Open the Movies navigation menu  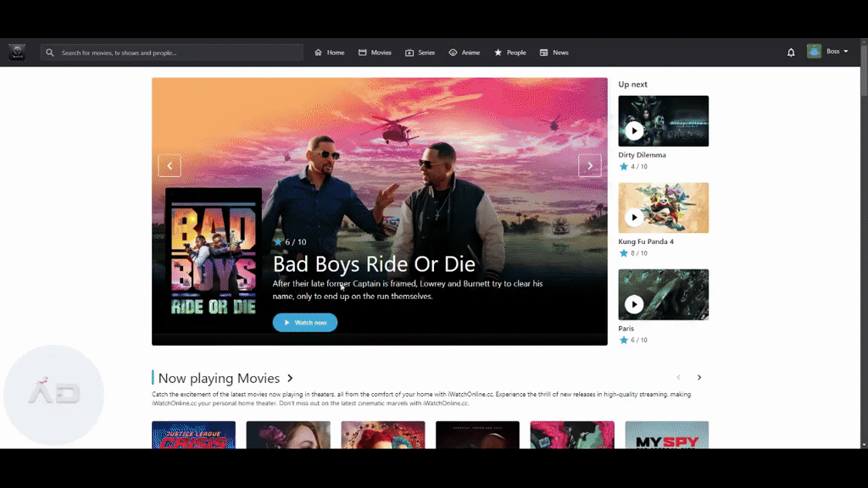coord(375,53)
